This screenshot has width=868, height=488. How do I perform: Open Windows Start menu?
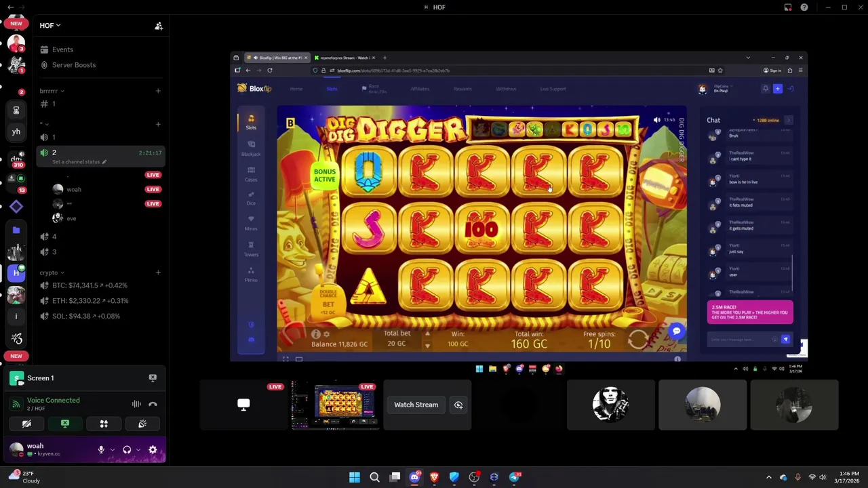point(355,477)
